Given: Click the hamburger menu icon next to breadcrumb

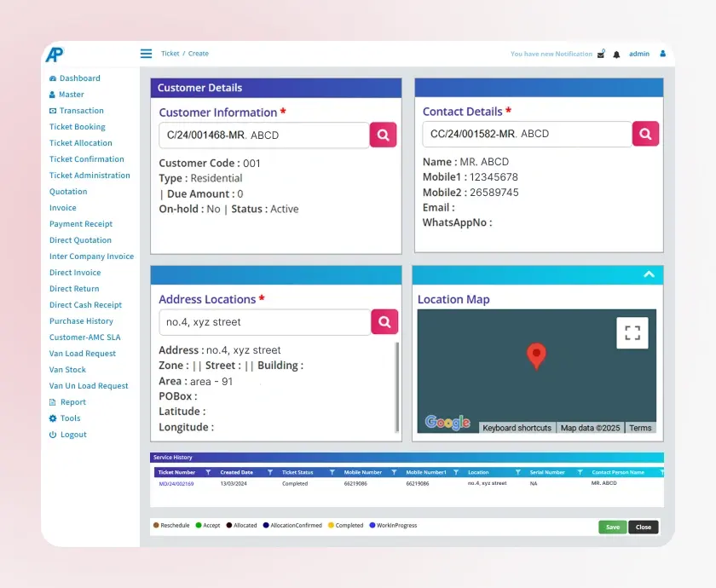Looking at the screenshot, I should click(145, 53).
